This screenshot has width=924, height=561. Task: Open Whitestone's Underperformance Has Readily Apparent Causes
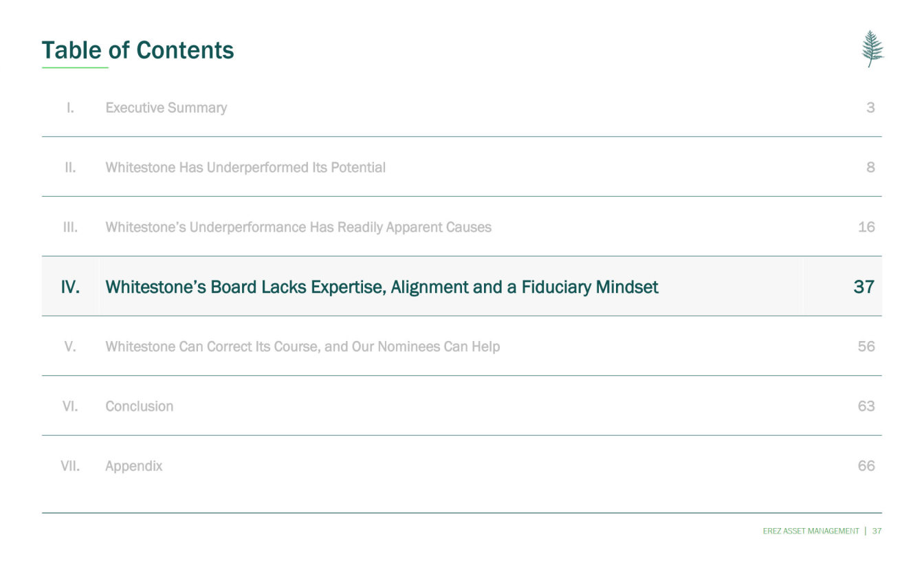pyautogui.click(x=298, y=228)
